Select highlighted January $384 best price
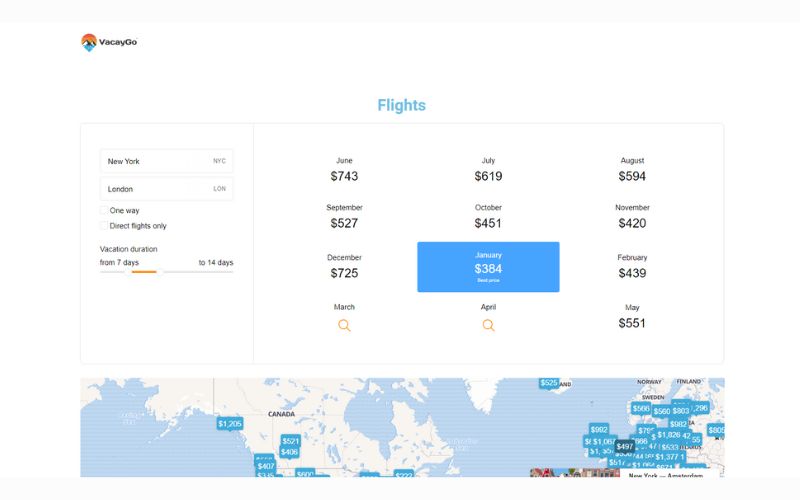The image size is (800, 500). [x=488, y=267]
